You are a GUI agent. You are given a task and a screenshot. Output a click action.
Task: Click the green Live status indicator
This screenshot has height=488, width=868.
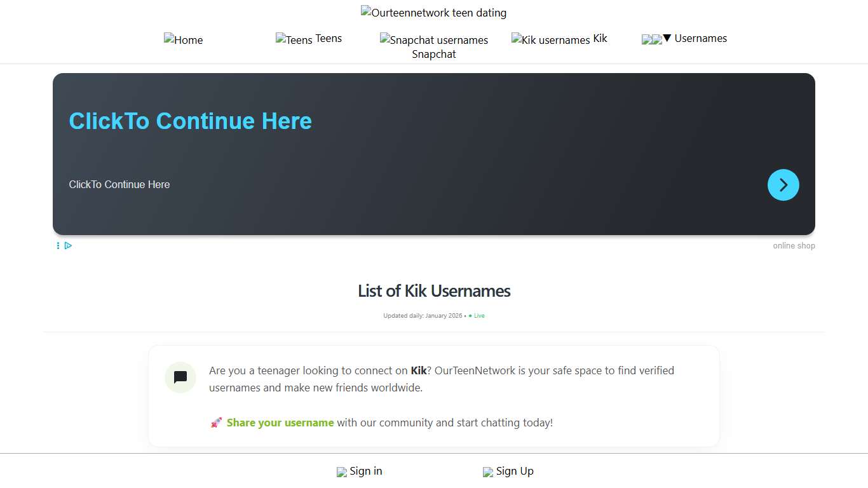click(x=477, y=315)
